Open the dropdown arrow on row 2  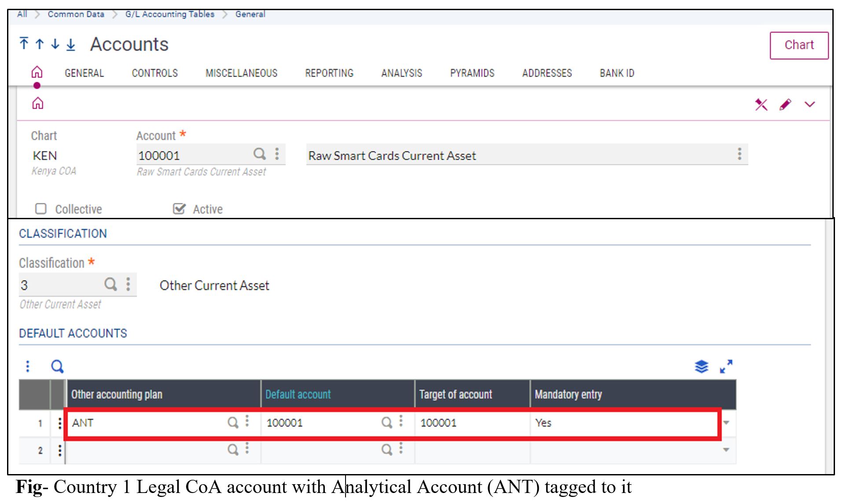[726, 450]
